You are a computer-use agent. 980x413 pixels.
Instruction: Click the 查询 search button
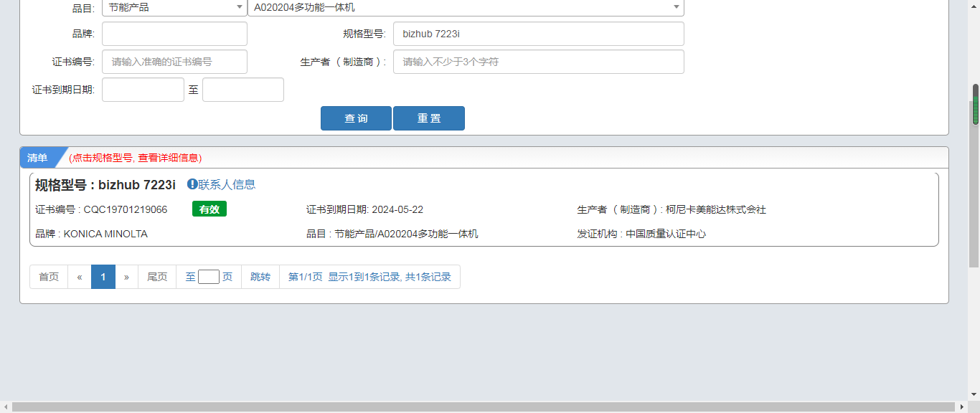(356, 118)
